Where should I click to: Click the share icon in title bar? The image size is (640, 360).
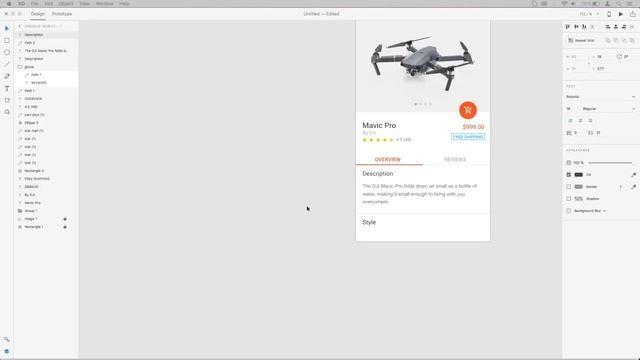633,14
